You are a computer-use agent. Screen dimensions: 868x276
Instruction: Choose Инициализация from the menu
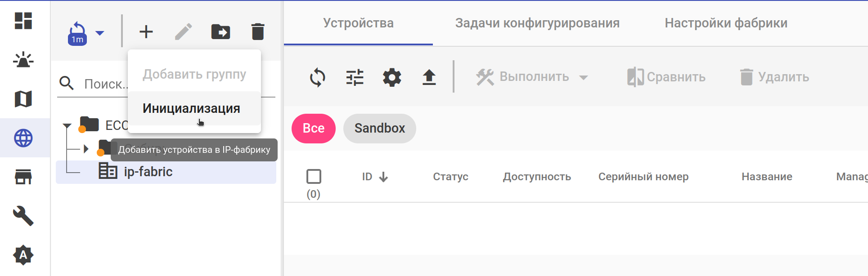(191, 108)
